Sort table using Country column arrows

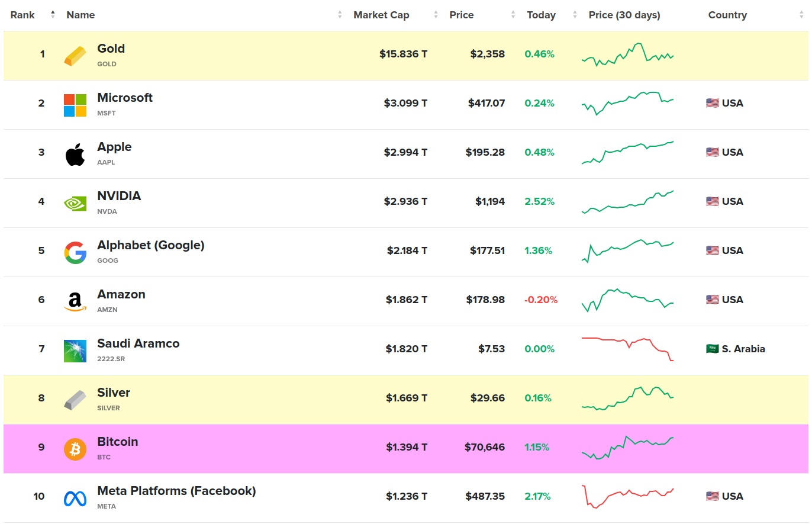click(801, 15)
